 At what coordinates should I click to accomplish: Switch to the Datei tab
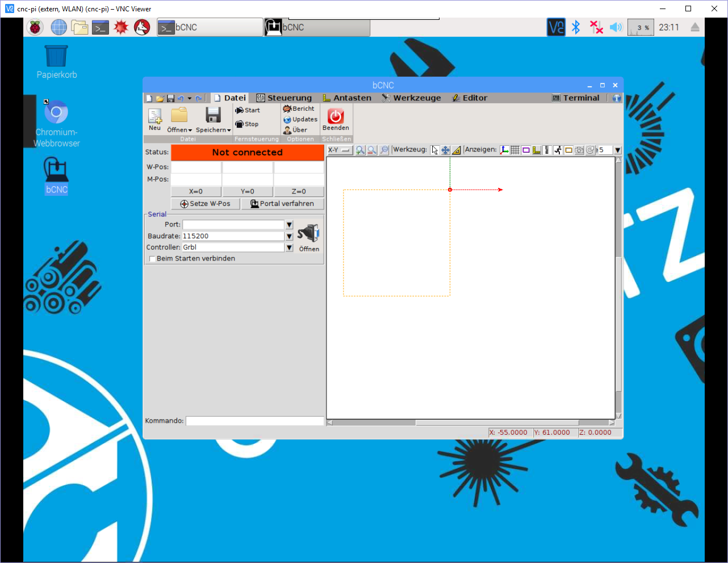[x=230, y=98]
